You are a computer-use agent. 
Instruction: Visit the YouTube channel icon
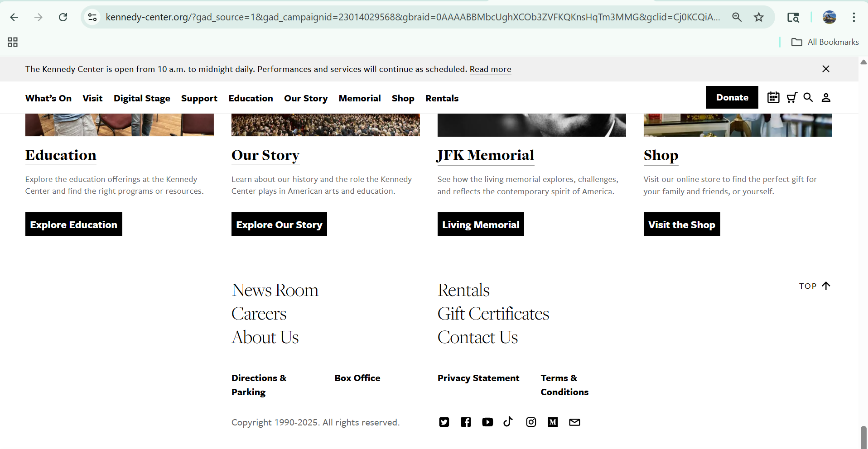[487, 422]
